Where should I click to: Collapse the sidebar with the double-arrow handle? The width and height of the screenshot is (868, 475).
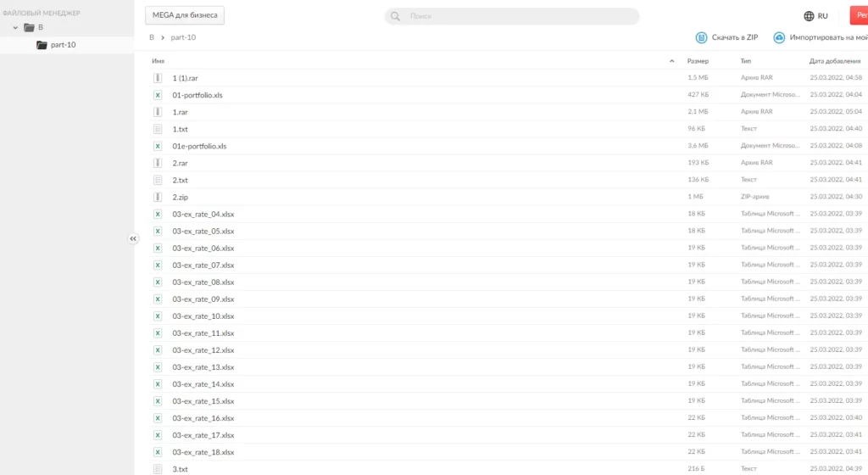(x=133, y=238)
